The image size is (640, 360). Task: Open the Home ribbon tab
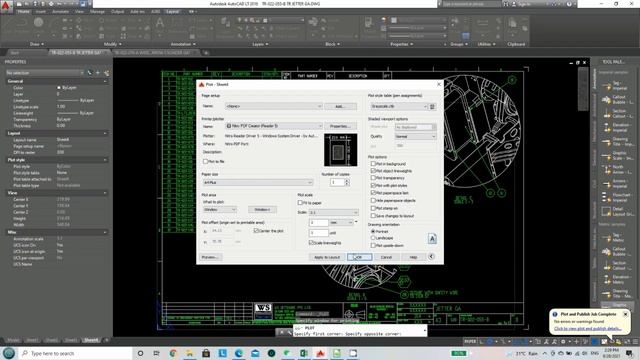click(23, 11)
